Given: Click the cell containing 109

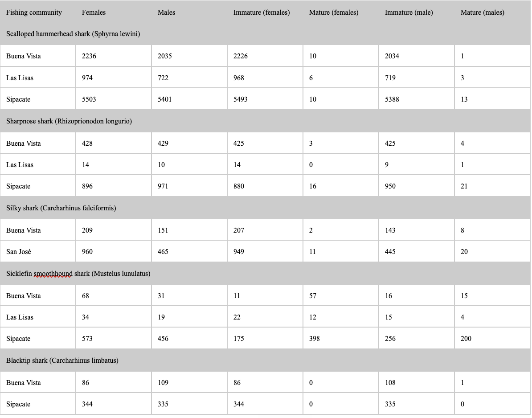Looking at the screenshot, I should coord(189,383).
